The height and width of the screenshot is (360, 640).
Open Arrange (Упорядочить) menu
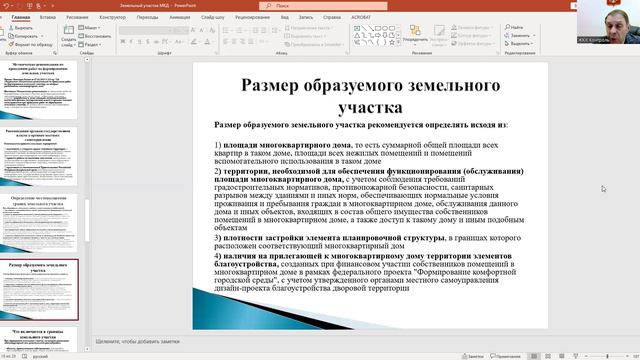click(415, 35)
